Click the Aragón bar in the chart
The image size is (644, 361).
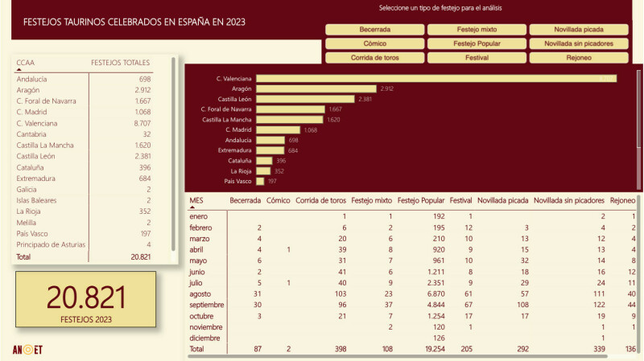tap(316, 88)
